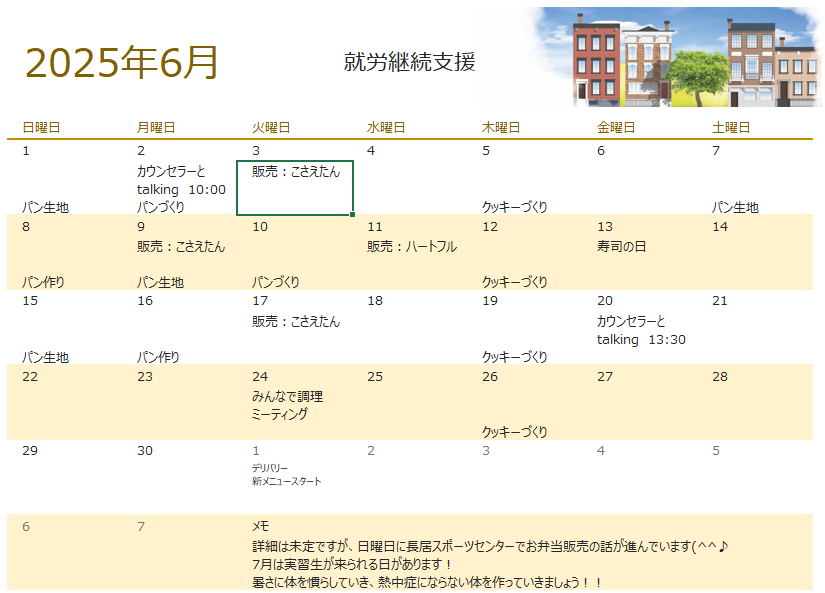Click ミーティング on June 24
Viewport: 825px width, 593px height.
pyautogui.click(x=279, y=414)
